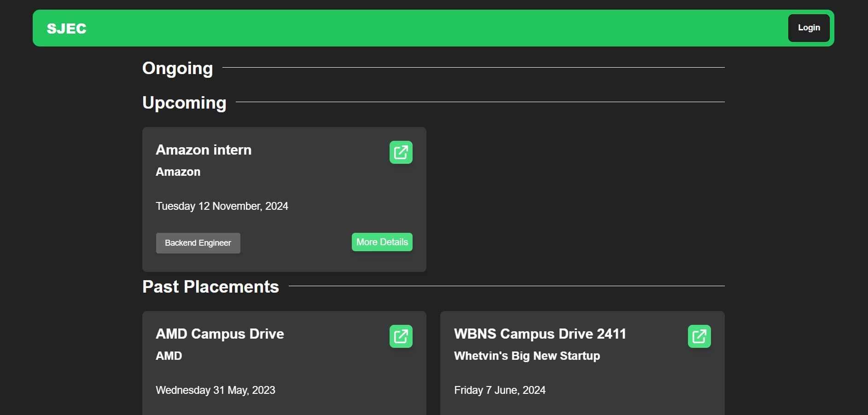Click the Upcoming section heading
Image resolution: width=868 pixels, height=415 pixels.
pos(184,103)
